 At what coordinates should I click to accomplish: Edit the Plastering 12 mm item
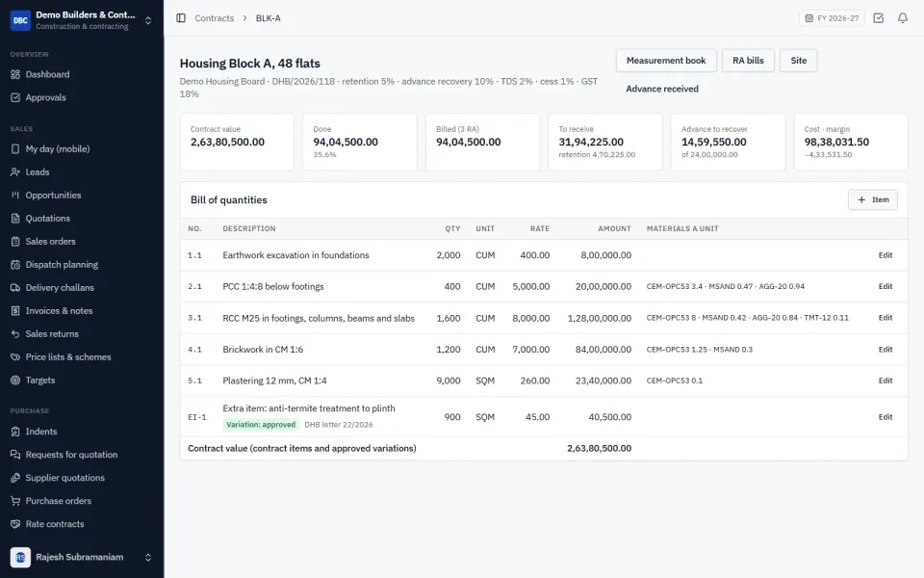(x=885, y=381)
